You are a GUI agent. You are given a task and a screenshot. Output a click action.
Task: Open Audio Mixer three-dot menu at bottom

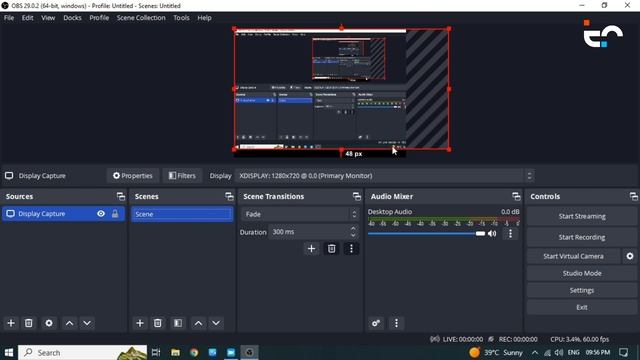(396, 323)
